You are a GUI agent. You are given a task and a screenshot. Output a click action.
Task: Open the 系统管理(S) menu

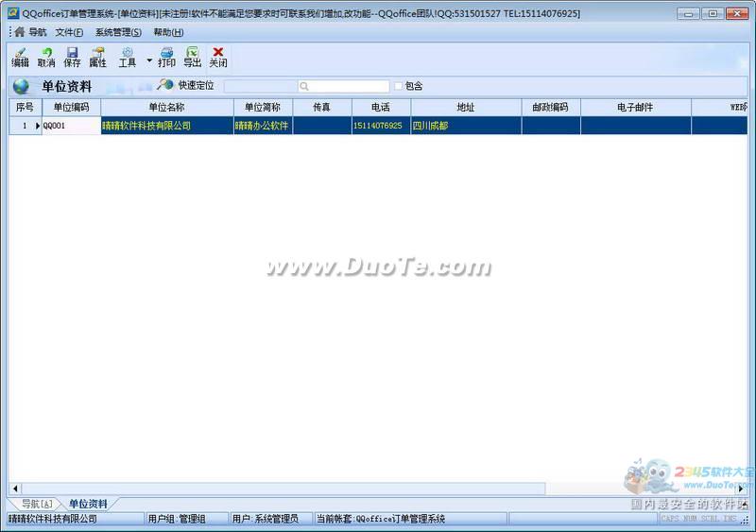118,32
